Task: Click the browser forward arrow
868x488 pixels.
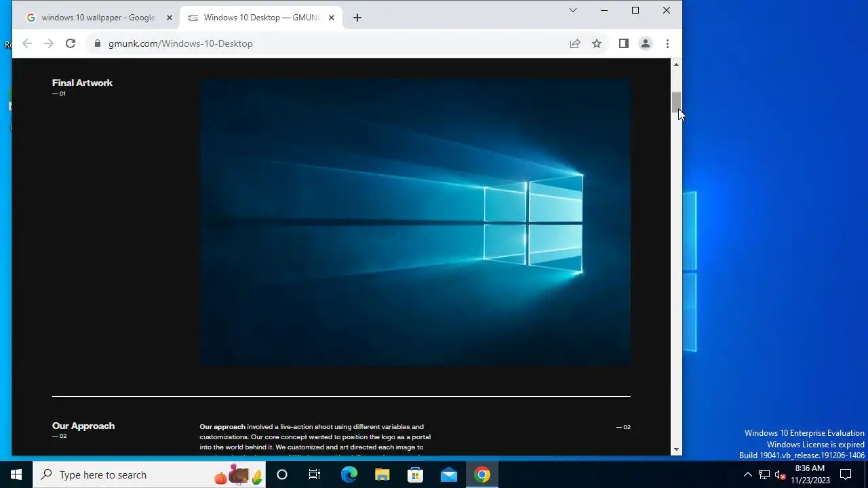Action: [x=49, y=43]
